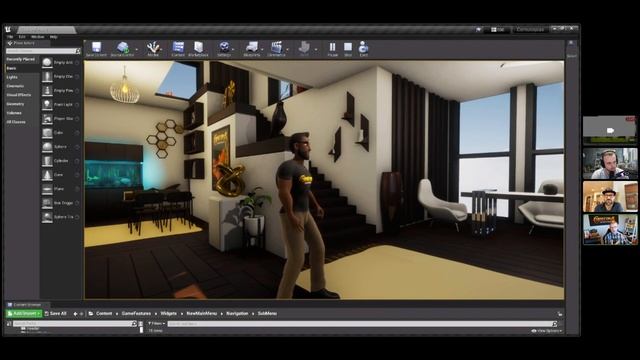The height and width of the screenshot is (360, 640).
Task: Select the Empty Character icon
Action: [x=47, y=76]
